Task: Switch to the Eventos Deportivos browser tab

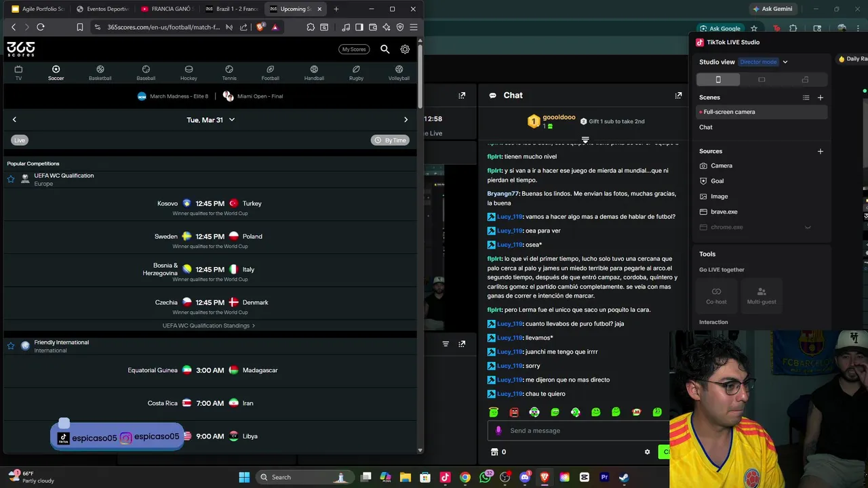Action: (x=102, y=9)
